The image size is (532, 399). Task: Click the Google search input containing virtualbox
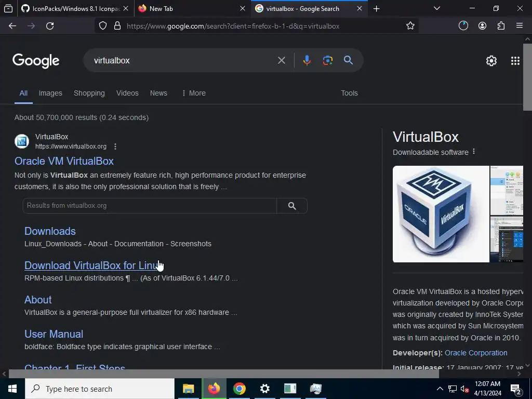pyautogui.click(x=183, y=60)
